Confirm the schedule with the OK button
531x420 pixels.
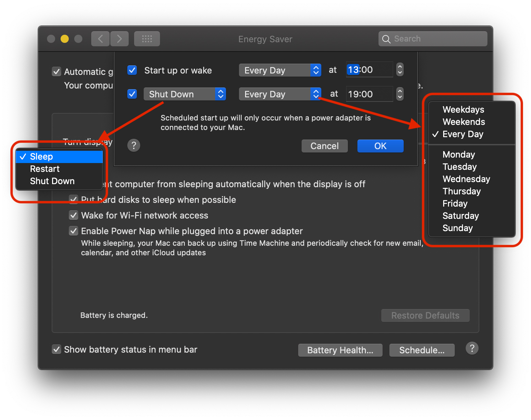[x=380, y=146]
